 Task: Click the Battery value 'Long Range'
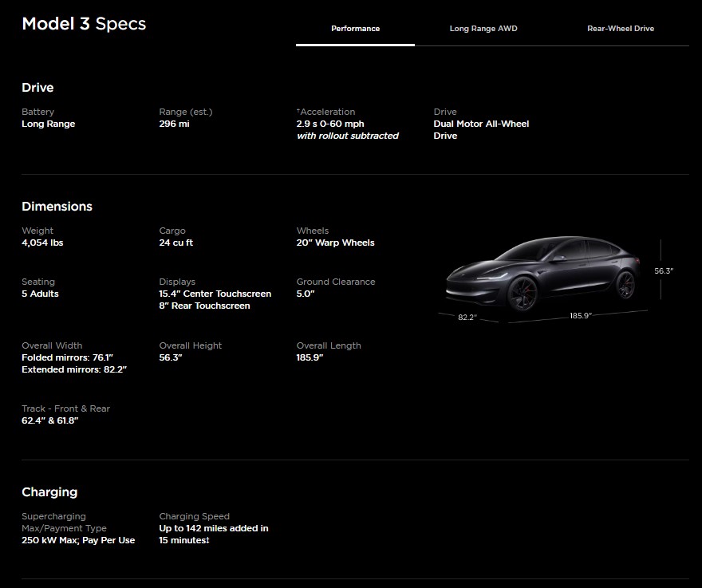pyautogui.click(x=49, y=124)
